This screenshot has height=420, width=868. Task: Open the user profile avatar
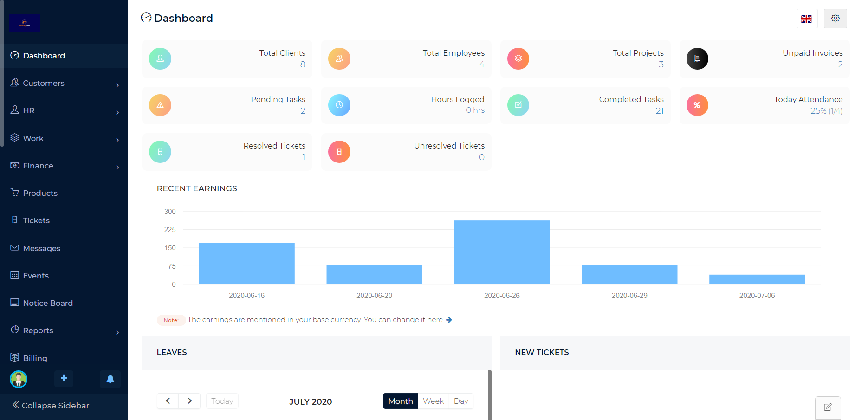(x=19, y=379)
